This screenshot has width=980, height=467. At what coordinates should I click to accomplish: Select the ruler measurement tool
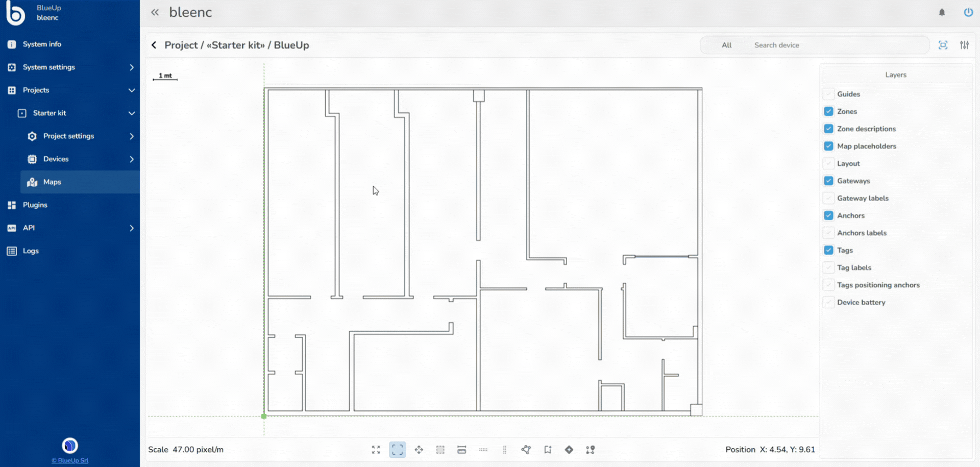coord(462,450)
